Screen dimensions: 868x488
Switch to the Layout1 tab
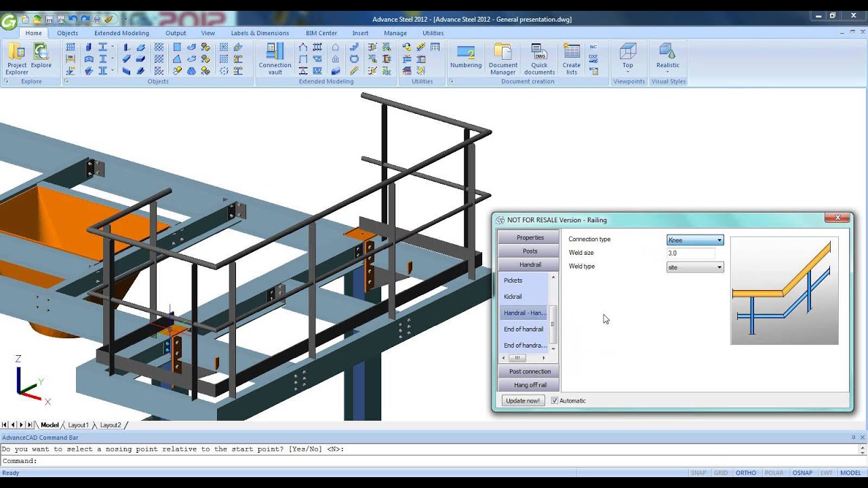[78, 425]
